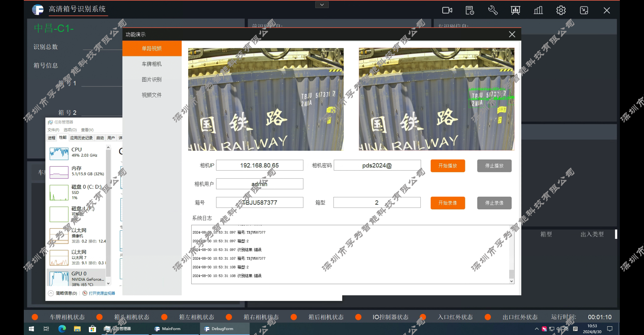Show hidden tray icons chevron
The width and height of the screenshot is (644, 335).
pyautogui.click(x=537, y=329)
